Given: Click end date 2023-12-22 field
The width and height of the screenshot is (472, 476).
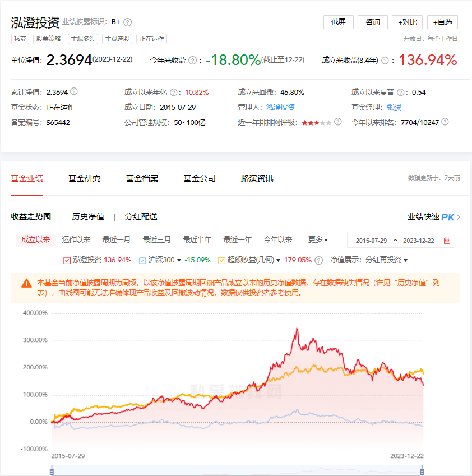Looking at the screenshot, I should pos(419,241).
